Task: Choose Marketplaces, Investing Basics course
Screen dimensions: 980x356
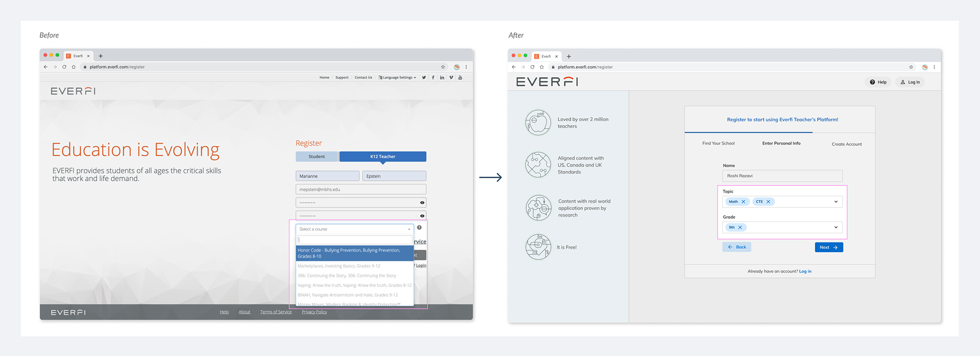Action: [355, 266]
